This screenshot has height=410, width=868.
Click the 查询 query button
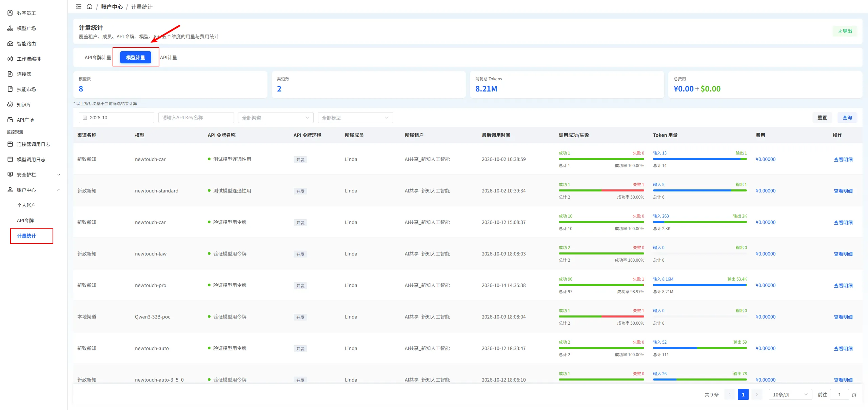pos(847,118)
